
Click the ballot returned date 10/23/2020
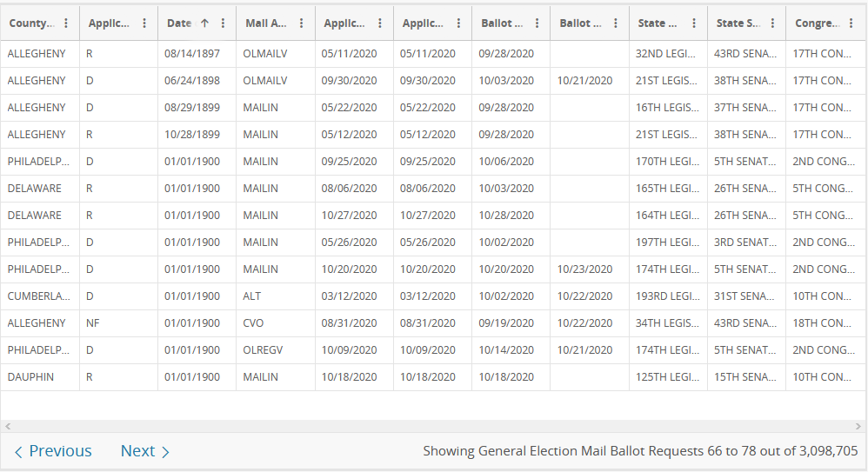click(x=590, y=269)
